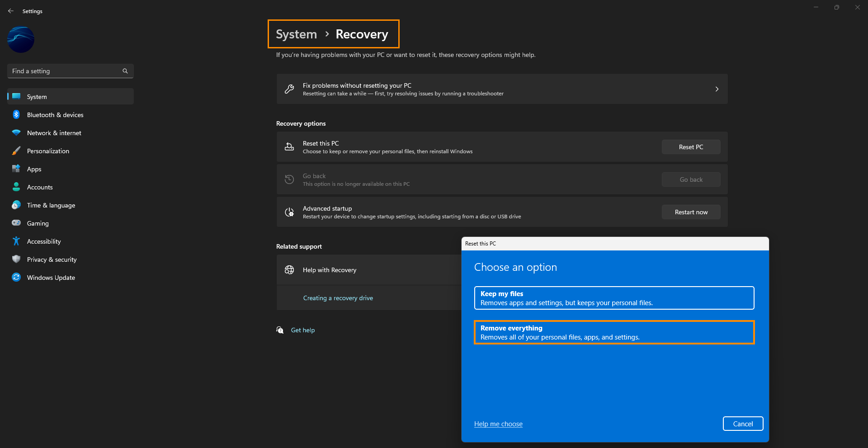Click the Go back history icon
This screenshot has width=868, height=448.
pos(289,179)
